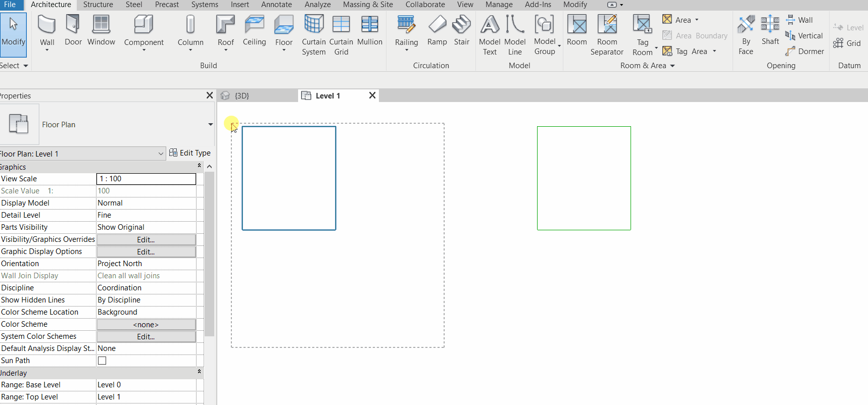Switch to the Structure ribbon tab

coord(98,5)
